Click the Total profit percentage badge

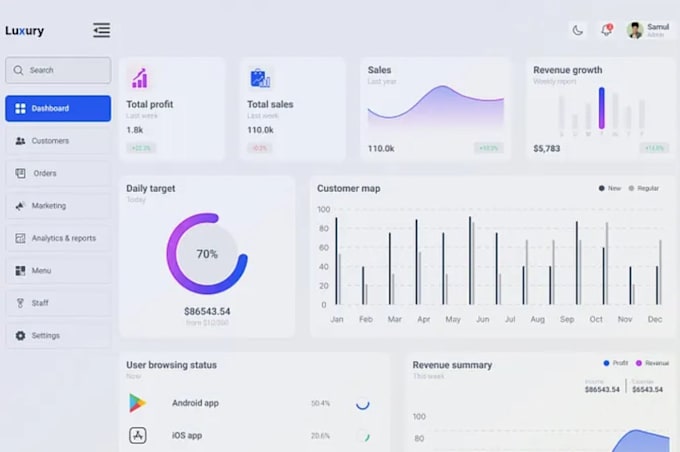[x=141, y=148]
